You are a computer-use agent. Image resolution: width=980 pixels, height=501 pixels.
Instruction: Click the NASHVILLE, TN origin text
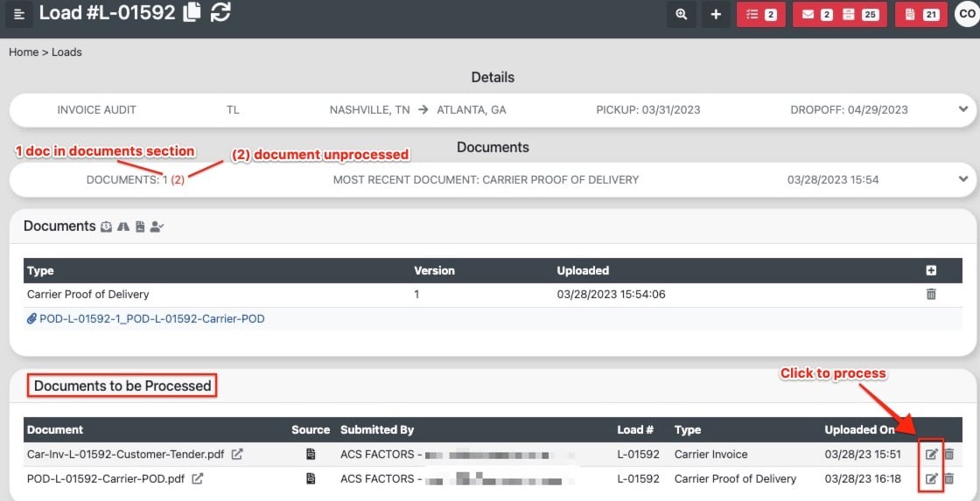[369, 110]
